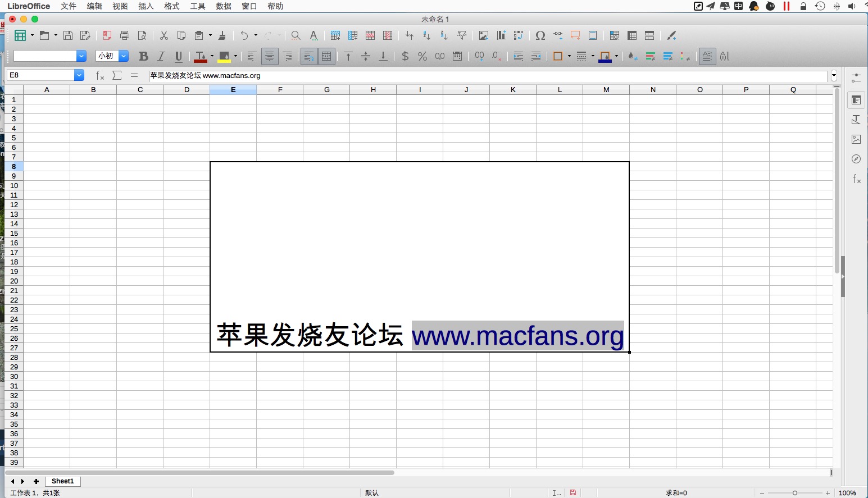The image size is (868, 498).
Task: Switch to the Sheet1 tab
Action: [62, 481]
